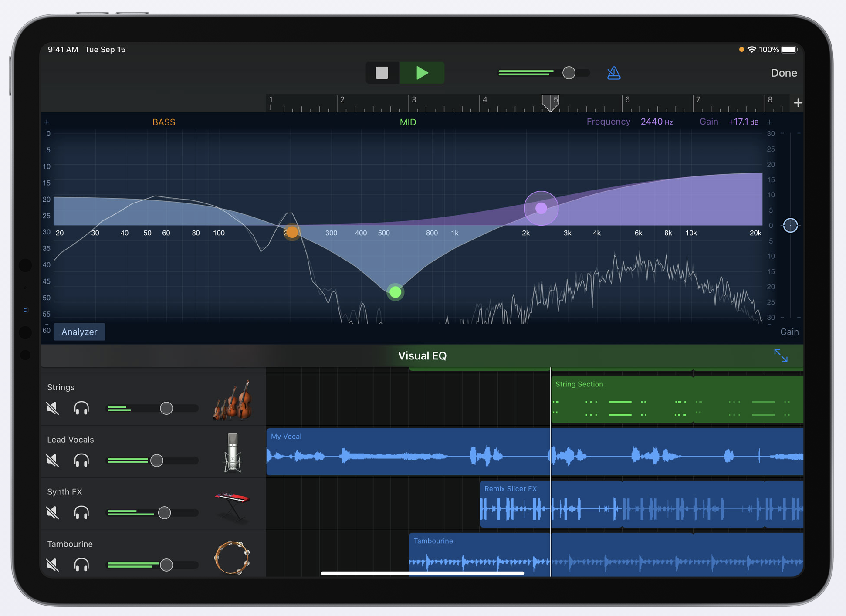Image resolution: width=846 pixels, height=616 pixels.
Task: Tap the Strings instrument icon
Action: 233,401
